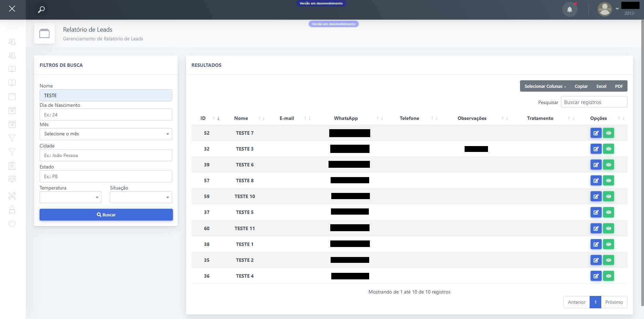Click the vertical page scrollbar
Viewport: 644px width, 319px height.
pyautogui.click(x=642, y=162)
